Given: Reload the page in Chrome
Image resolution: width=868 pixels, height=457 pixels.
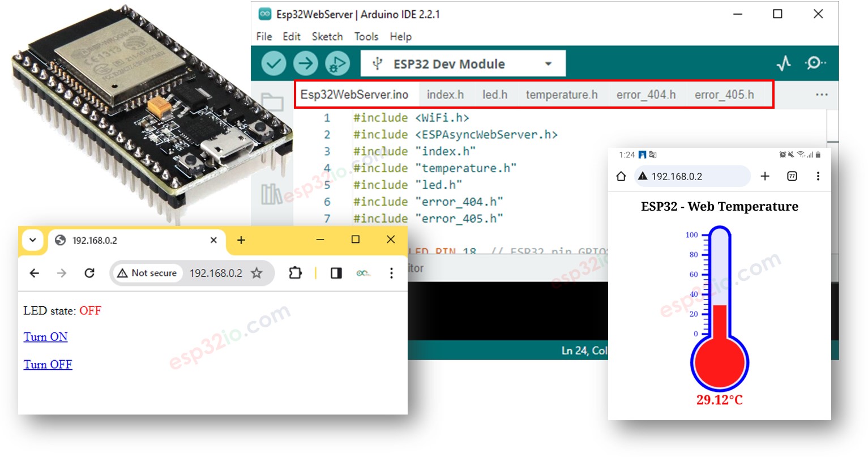Looking at the screenshot, I should (x=89, y=273).
